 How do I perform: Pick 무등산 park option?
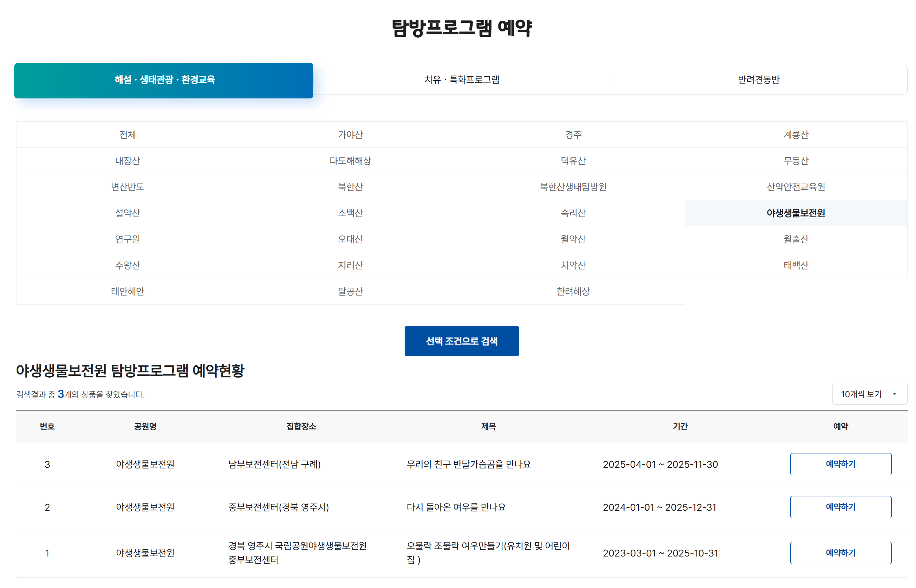click(796, 160)
